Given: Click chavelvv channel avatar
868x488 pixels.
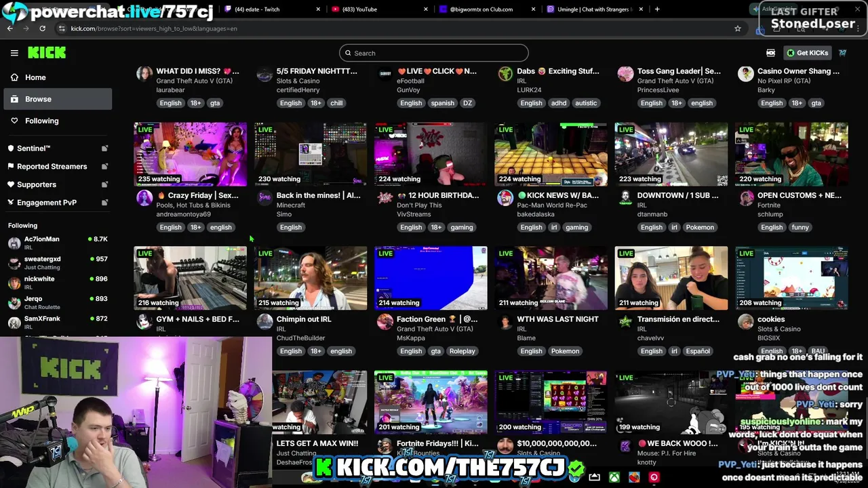Looking at the screenshot, I should coord(625,321).
